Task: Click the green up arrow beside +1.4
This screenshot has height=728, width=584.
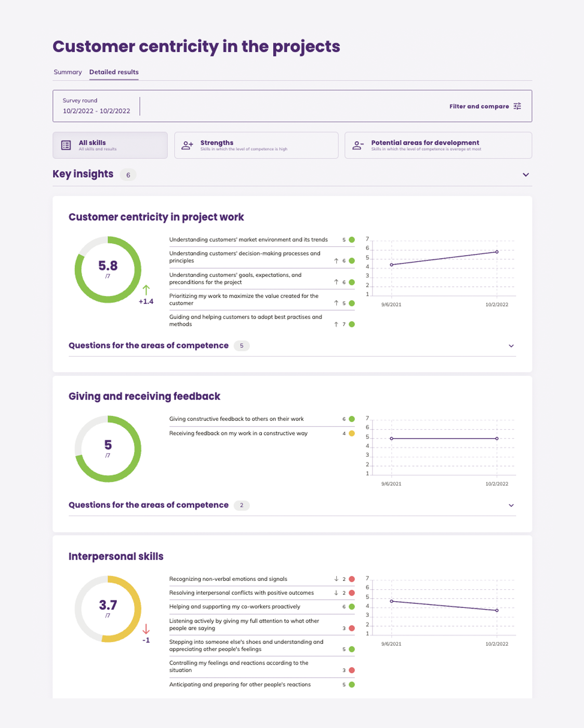Action: point(146,290)
